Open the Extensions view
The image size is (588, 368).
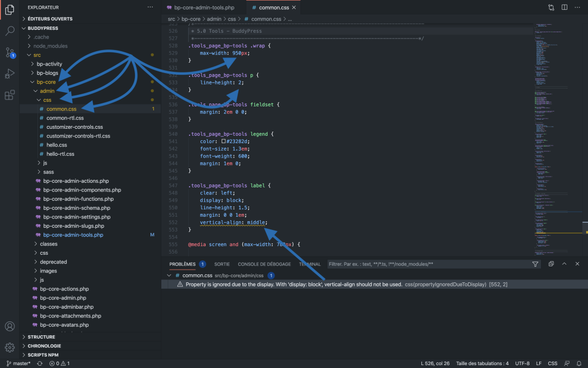coord(10,95)
